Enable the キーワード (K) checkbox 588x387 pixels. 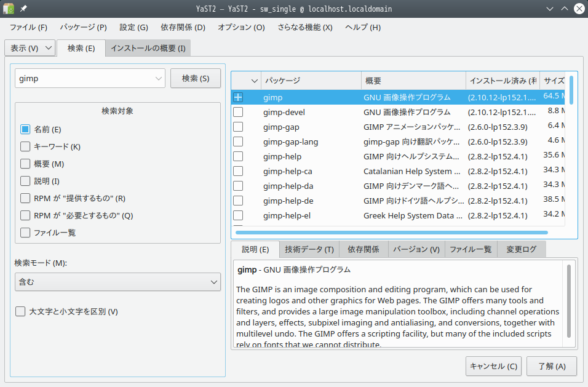25,146
